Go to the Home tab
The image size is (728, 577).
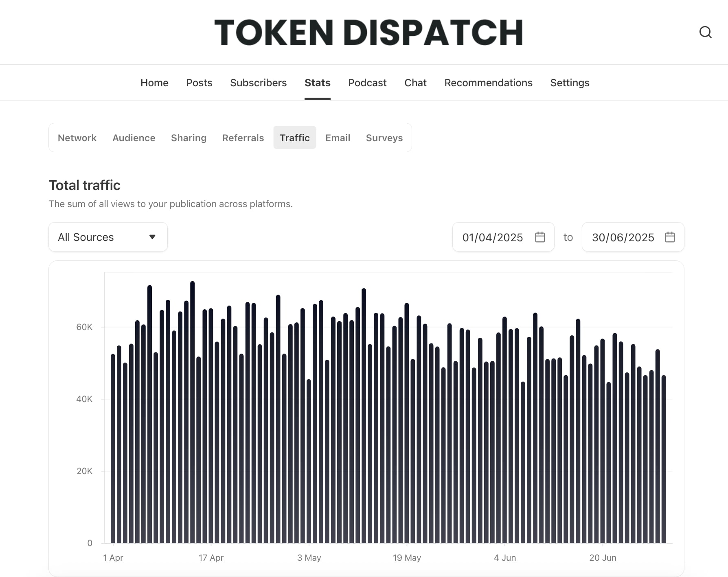coord(154,83)
